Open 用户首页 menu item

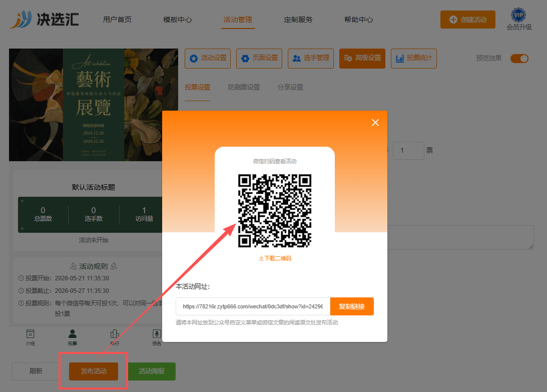(x=117, y=20)
